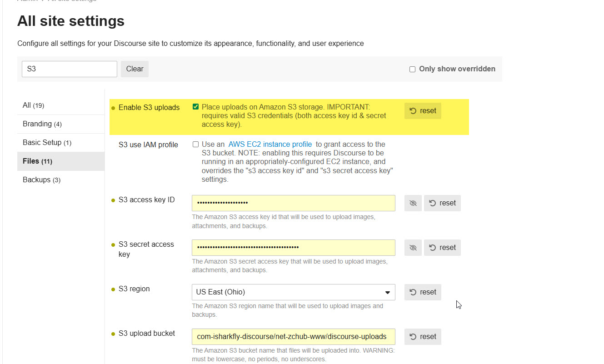This screenshot has height=364, width=604.
Task: Reset the S3 upload bucket setting
Action: (x=423, y=337)
